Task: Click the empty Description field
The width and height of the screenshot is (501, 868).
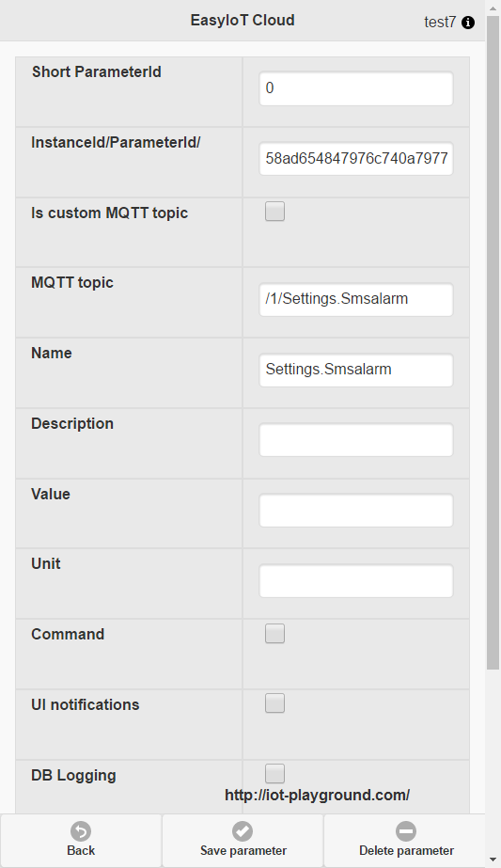Action: point(356,440)
